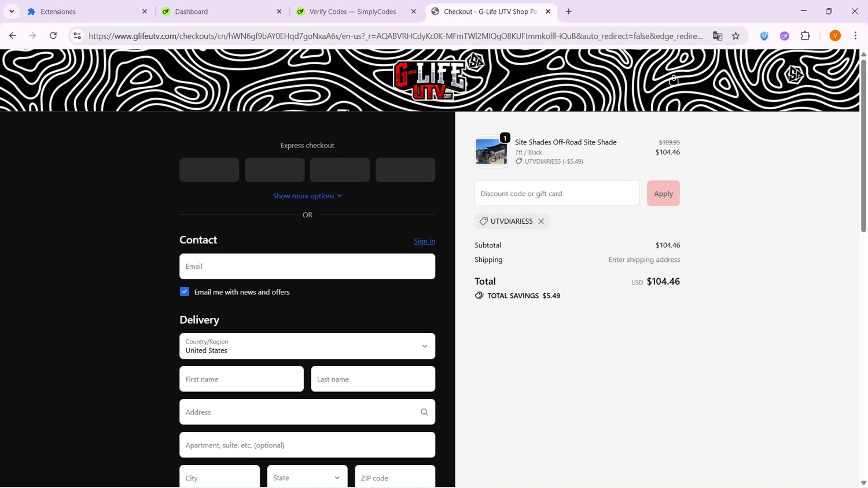Image resolution: width=868 pixels, height=488 pixels.
Task: Click the fourth express checkout button
Action: 406,170
